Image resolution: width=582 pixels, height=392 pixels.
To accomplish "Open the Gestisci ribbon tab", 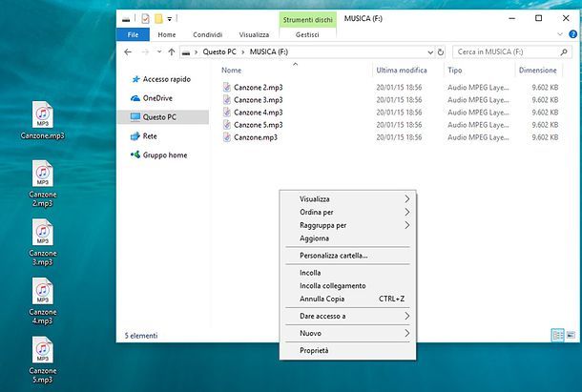I will 307,34.
